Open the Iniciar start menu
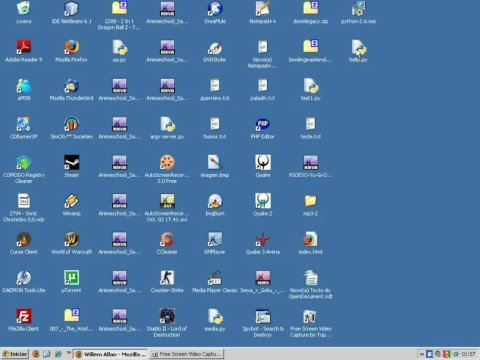Screen dimensions: 480x360 pyautogui.click(x=15, y=354)
